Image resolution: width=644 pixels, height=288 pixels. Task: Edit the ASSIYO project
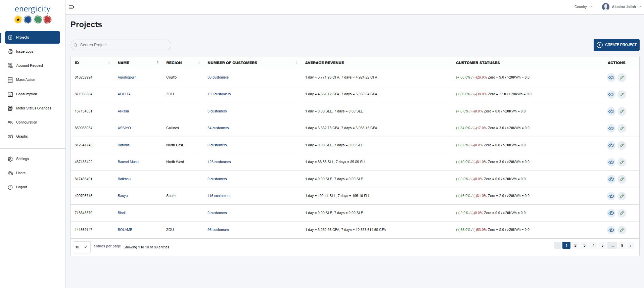click(x=622, y=128)
